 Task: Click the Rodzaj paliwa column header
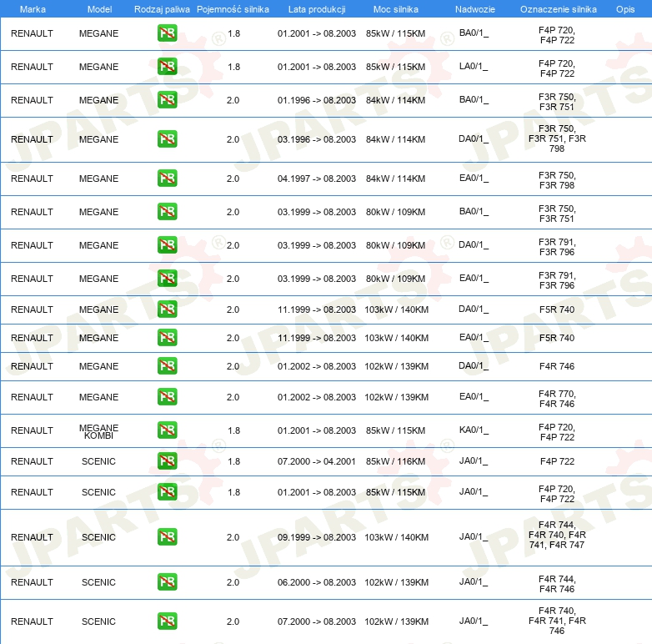pos(162,8)
